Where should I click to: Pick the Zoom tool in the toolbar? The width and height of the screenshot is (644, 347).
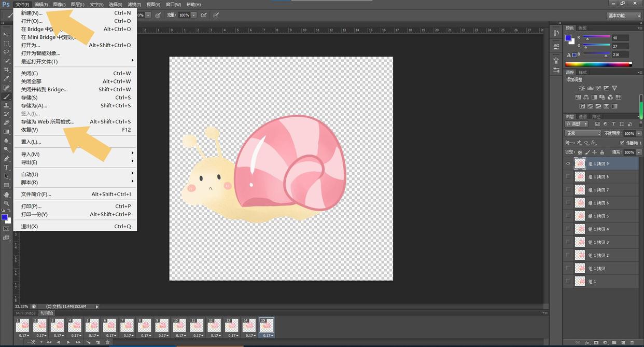(x=7, y=203)
